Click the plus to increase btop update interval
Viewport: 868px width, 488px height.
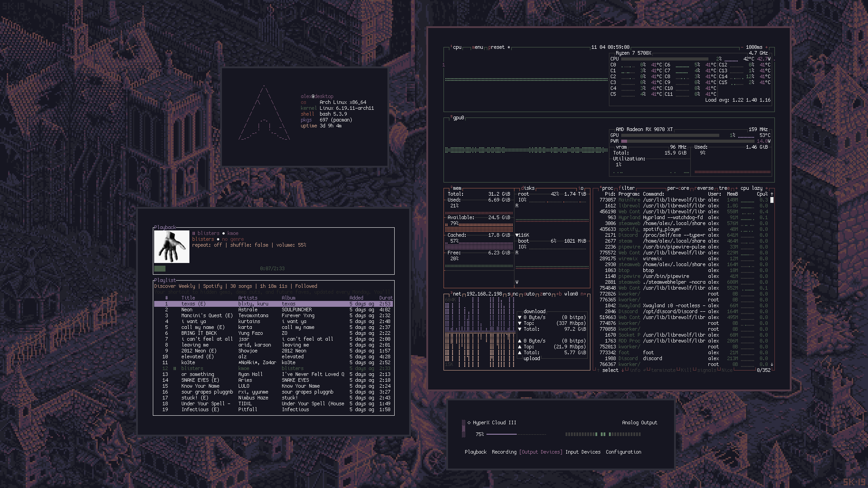tap(767, 47)
